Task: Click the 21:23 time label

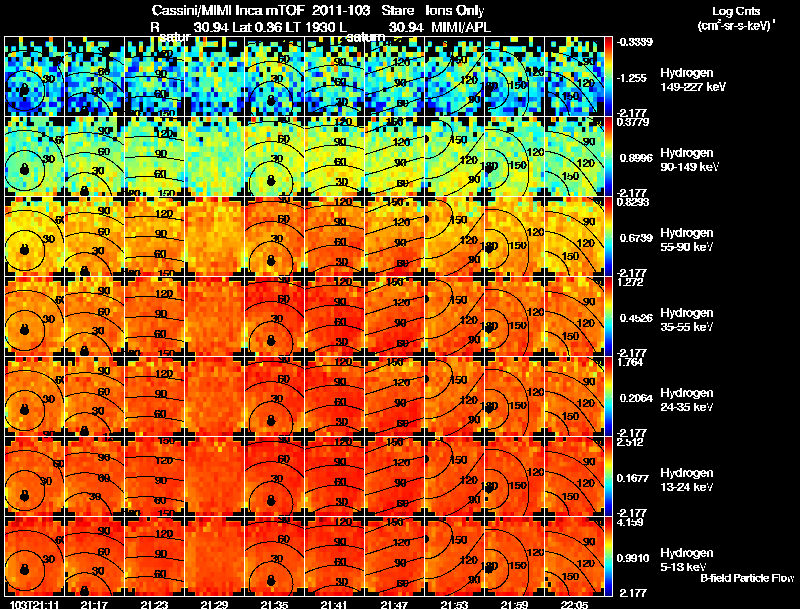Action: point(154,604)
